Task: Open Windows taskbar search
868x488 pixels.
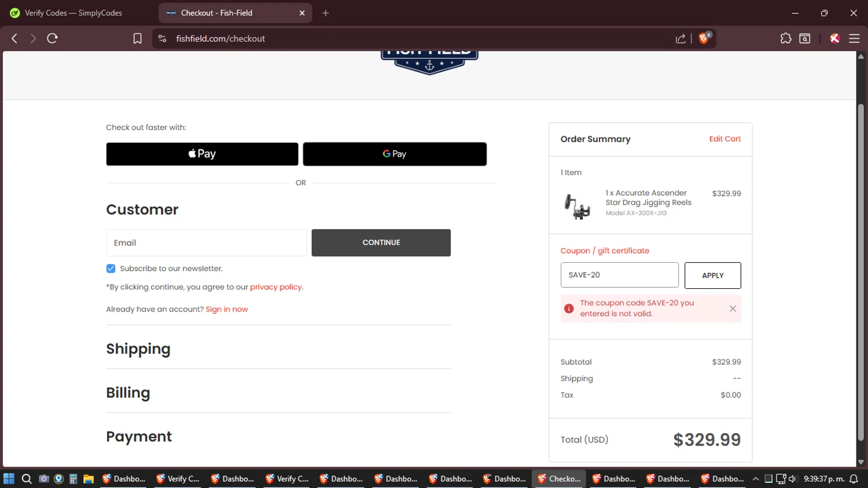Action: [27, 479]
